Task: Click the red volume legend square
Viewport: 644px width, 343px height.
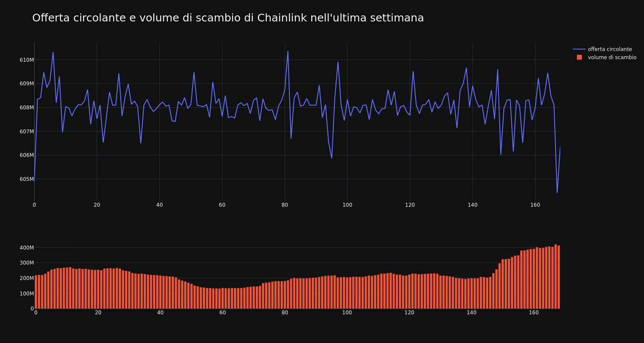Action: click(x=579, y=57)
